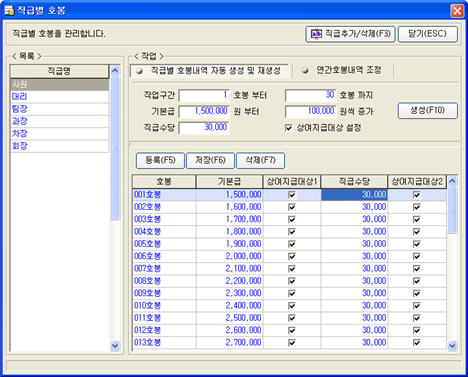
Task: Select the 직급별 호봉내역 자동 생성 및 재생성 tab
Action: point(209,71)
